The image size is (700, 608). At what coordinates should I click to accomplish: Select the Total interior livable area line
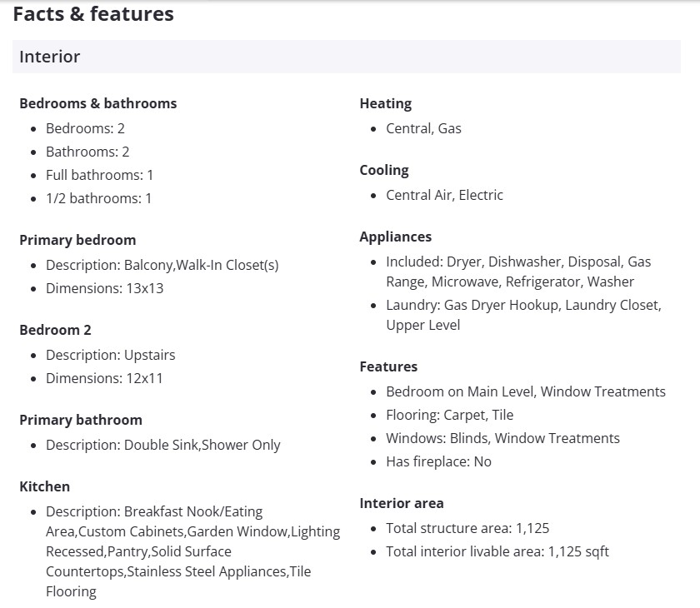coord(497,551)
